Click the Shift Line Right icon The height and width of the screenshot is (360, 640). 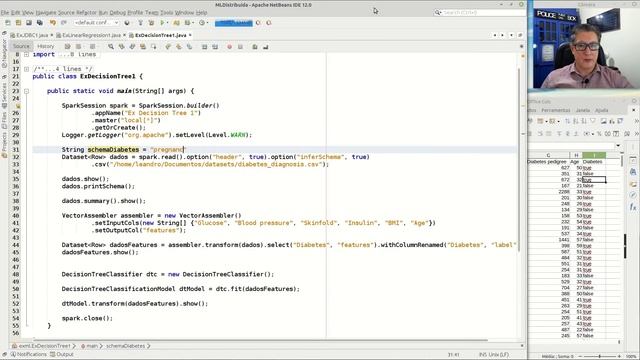tap(215, 47)
